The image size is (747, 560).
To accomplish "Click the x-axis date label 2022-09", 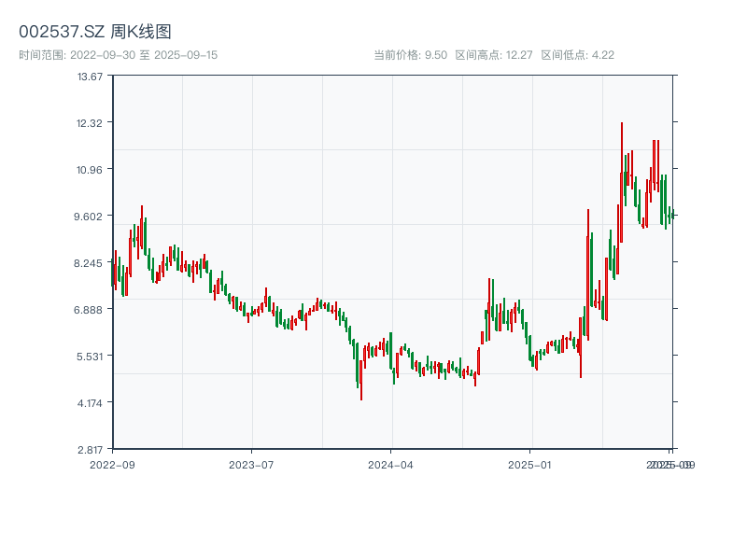I will [112, 465].
